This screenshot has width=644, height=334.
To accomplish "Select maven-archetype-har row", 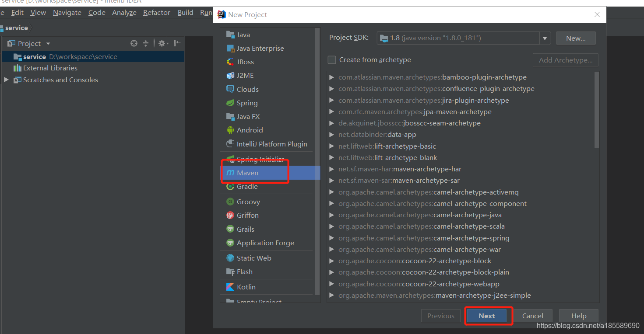I will click(x=461, y=169).
